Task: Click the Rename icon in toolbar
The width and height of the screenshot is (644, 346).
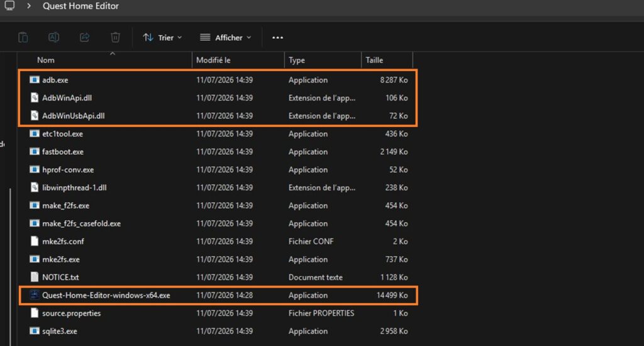Action: click(x=54, y=37)
